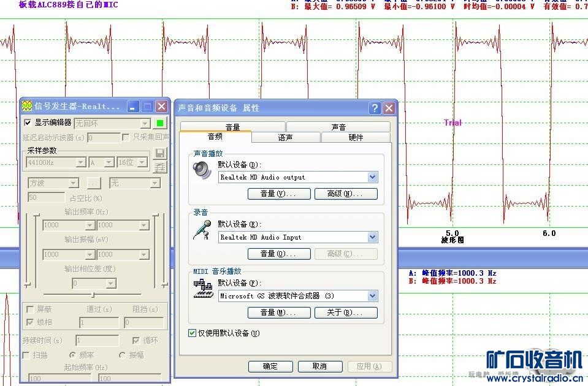Viewport: 588px width, 386px height.
Task: Click 音量(M) button for MIDI playback
Action: [x=279, y=312]
